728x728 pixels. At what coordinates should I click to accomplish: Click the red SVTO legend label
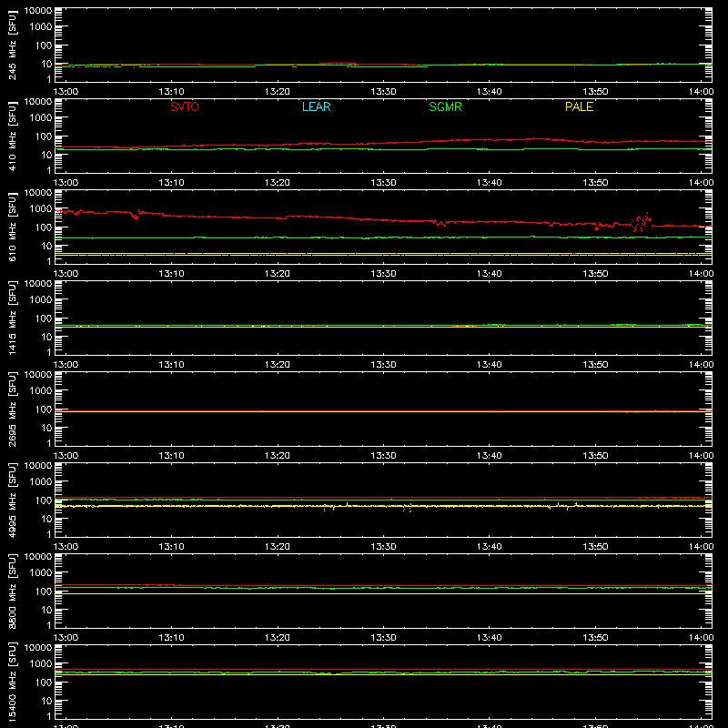point(185,106)
